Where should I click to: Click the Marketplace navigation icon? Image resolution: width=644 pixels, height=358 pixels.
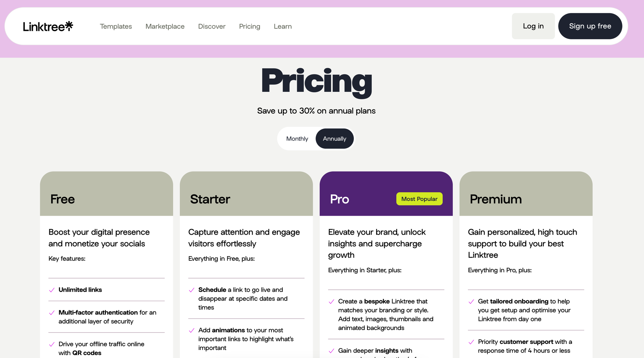point(165,26)
